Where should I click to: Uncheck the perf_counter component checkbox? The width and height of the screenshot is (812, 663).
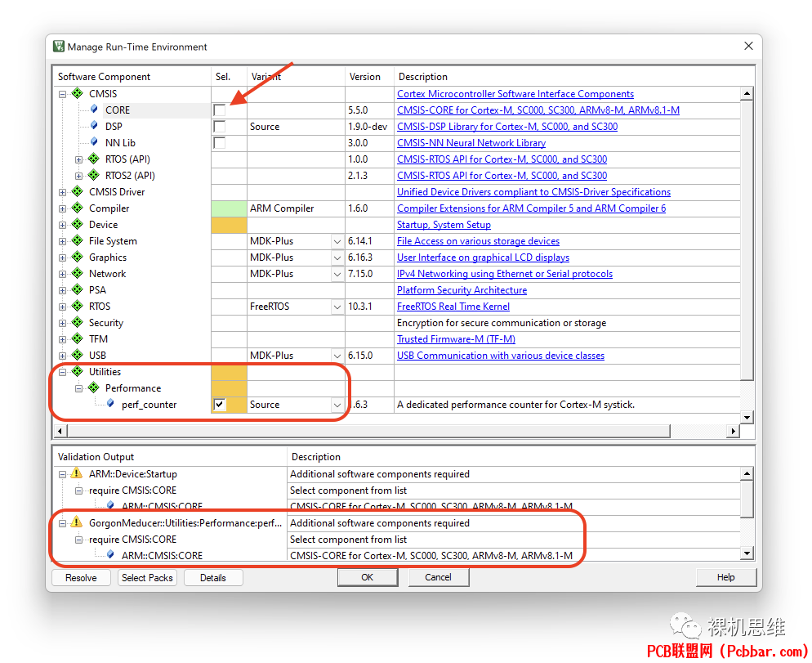tap(220, 405)
